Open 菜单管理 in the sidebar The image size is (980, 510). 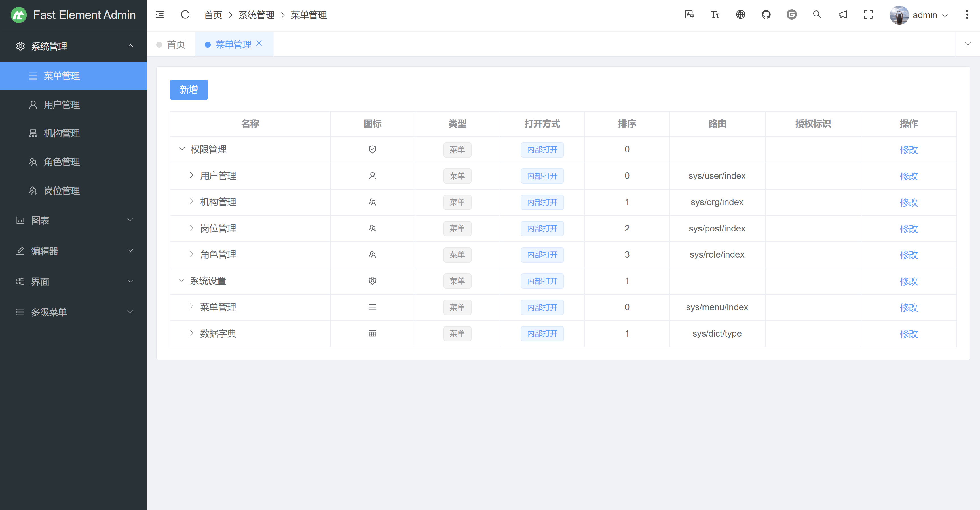pos(73,76)
